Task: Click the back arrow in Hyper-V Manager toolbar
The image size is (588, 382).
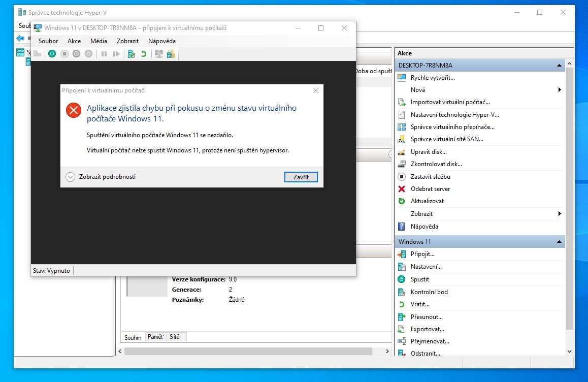Action: 20,38
